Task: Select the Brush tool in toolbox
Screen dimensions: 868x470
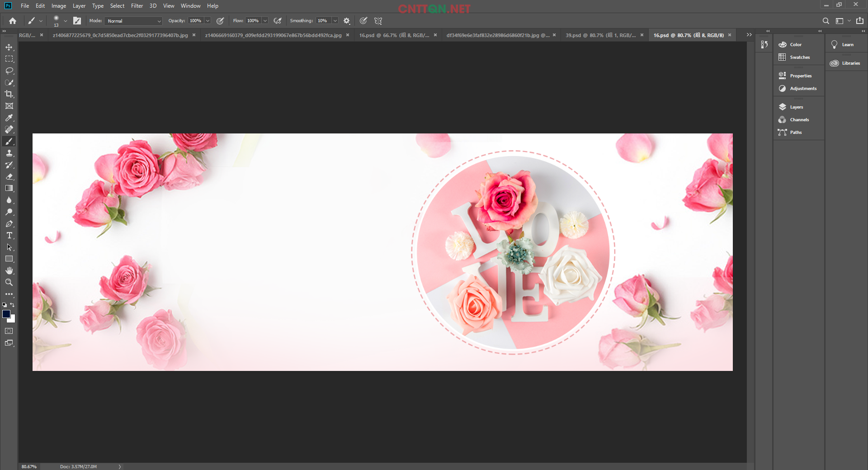Action: [x=9, y=141]
